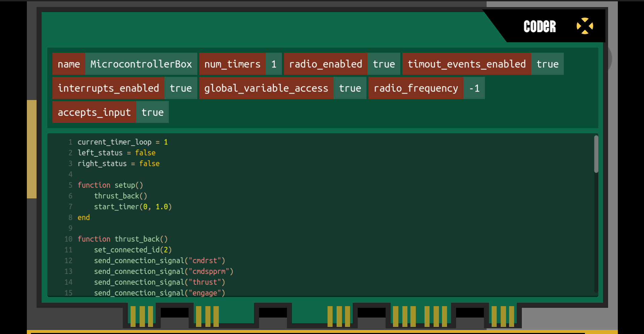Disable interrupts_enabled by clicking its true value
This screenshot has height=334, width=644.
[181, 88]
